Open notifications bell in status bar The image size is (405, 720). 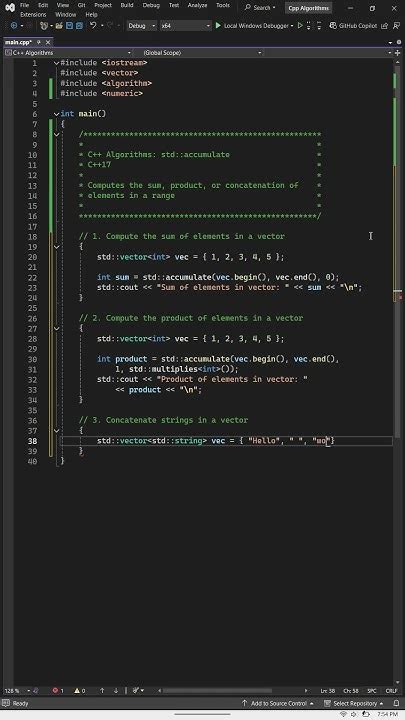396,703
